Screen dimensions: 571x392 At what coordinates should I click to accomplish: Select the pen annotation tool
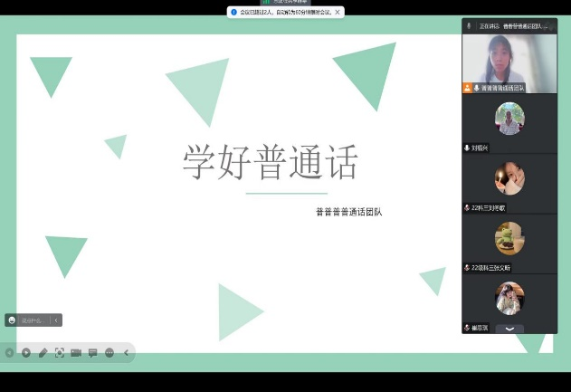coord(43,352)
